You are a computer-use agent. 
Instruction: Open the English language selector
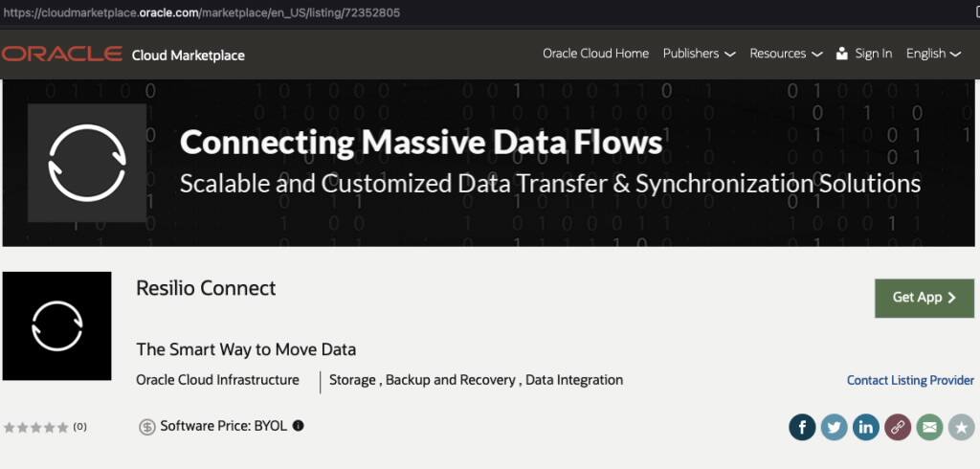pyautogui.click(x=933, y=54)
